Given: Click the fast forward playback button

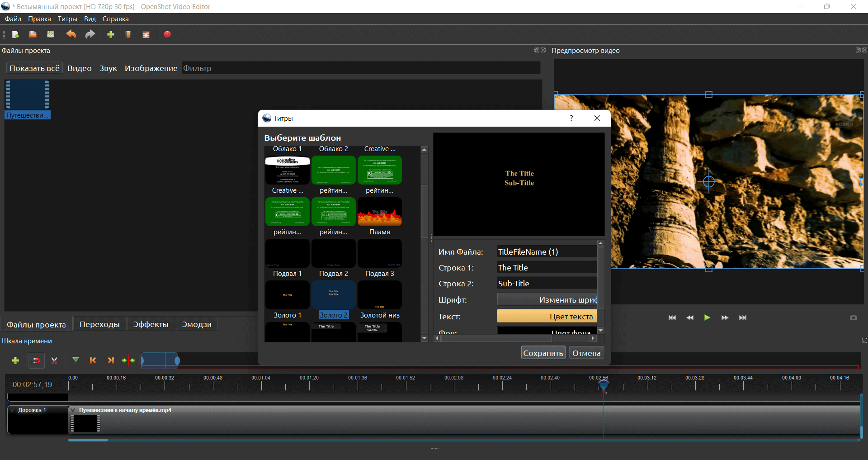Looking at the screenshot, I should [725, 318].
